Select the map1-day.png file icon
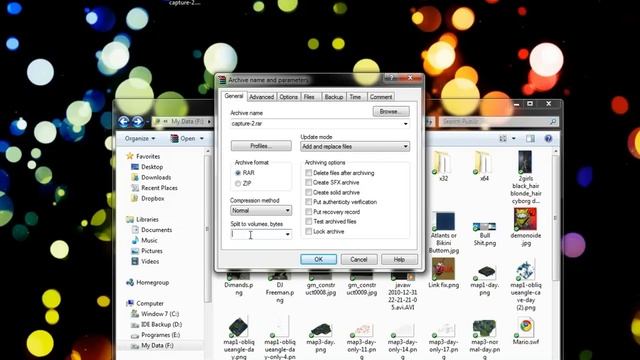The width and height of the screenshot is (640, 360). pos(485,272)
